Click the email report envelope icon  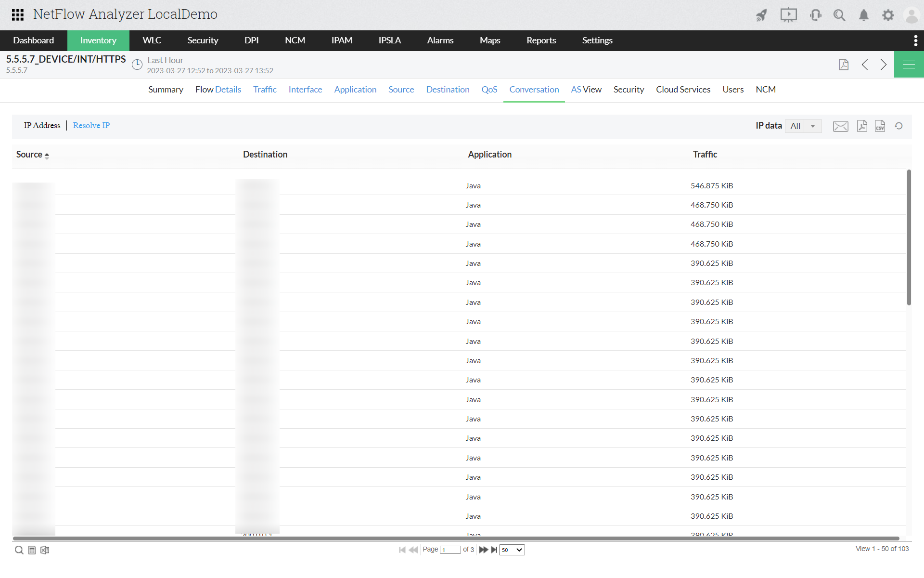[x=840, y=126]
